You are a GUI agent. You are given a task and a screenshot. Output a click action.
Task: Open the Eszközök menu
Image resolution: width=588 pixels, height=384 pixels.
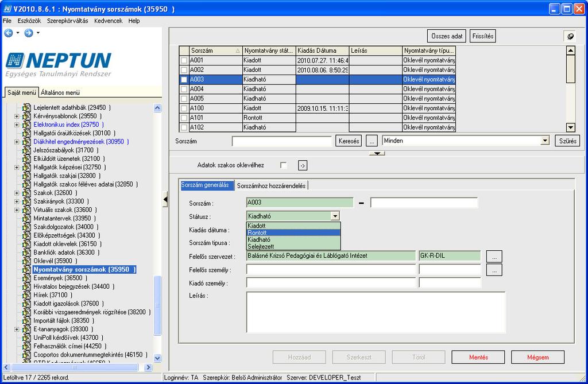pyautogui.click(x=29, y=21)
